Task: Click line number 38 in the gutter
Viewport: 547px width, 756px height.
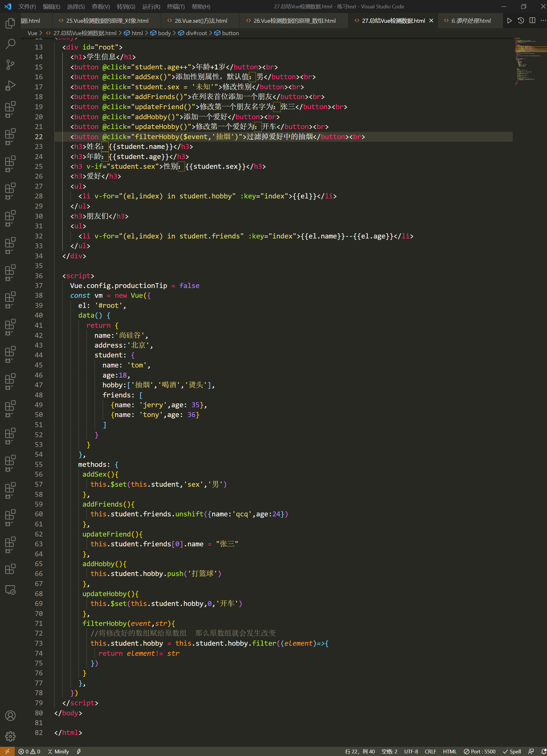Action: click(x=39, y=295)
